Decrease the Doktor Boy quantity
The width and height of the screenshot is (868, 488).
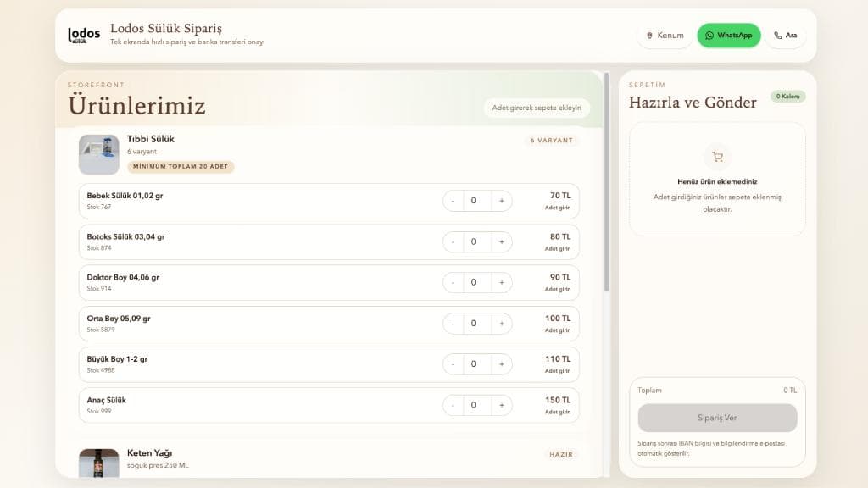[452, 282]
